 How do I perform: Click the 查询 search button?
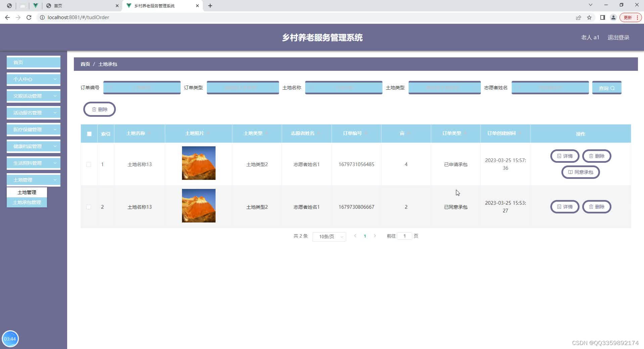point(607,88)
